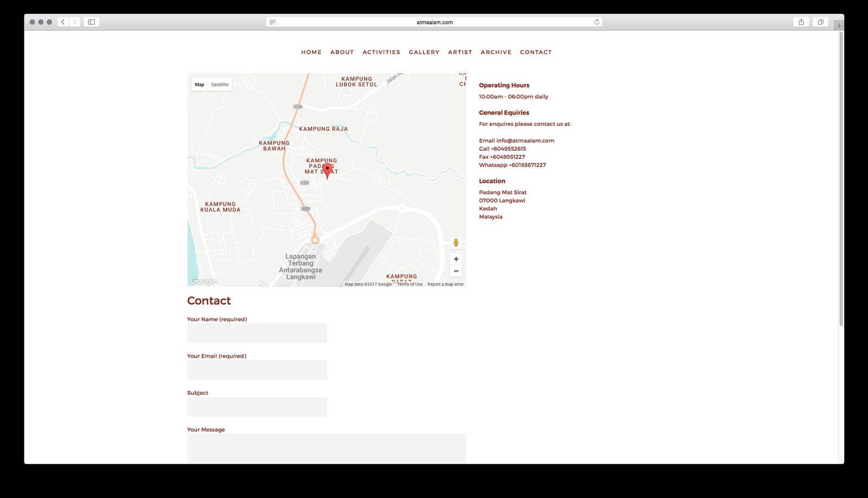Open the Safari share sheet icon
868x498 pixels.
801,22
